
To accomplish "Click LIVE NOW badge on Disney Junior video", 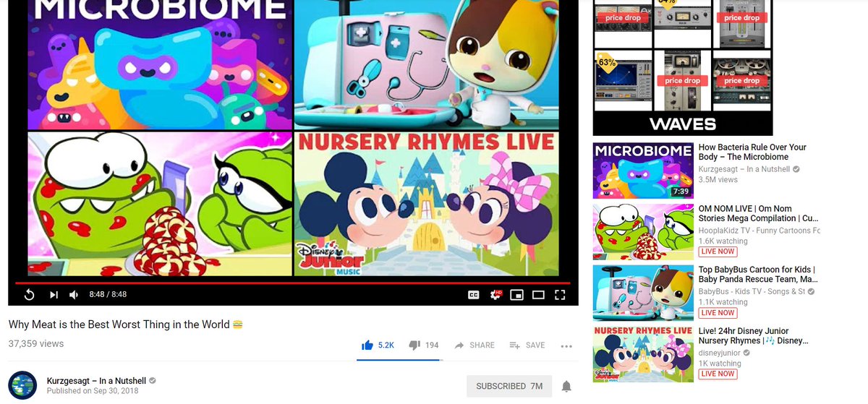I will tap(718, 374).
